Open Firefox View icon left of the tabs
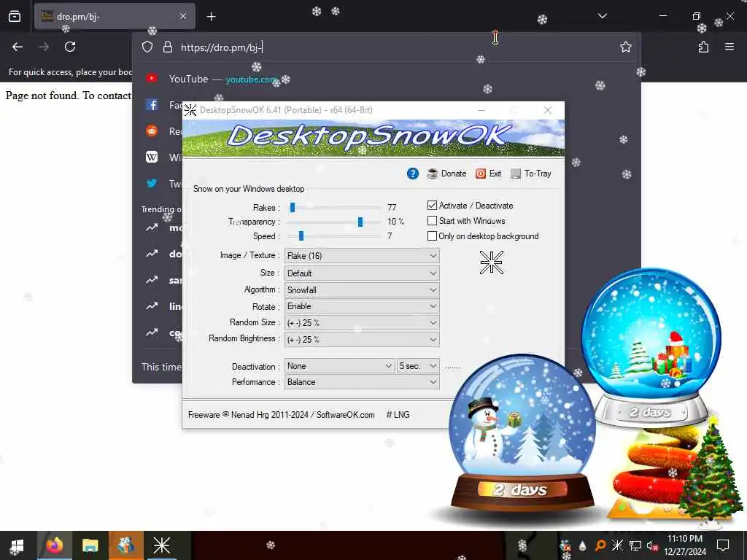 [x=15, y=17]
